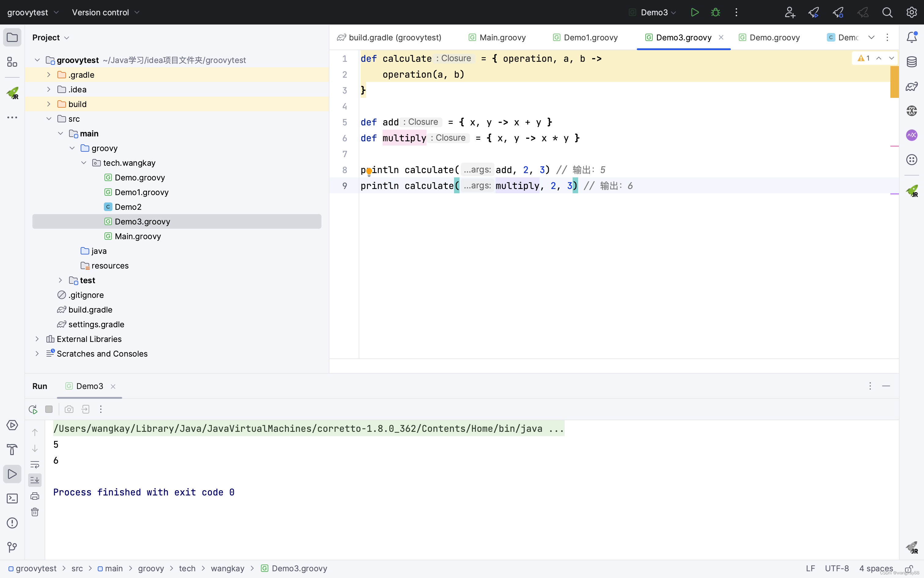Open the Version control menu
The height and width of the screenshot is (578, 924).
coord(106,12)
